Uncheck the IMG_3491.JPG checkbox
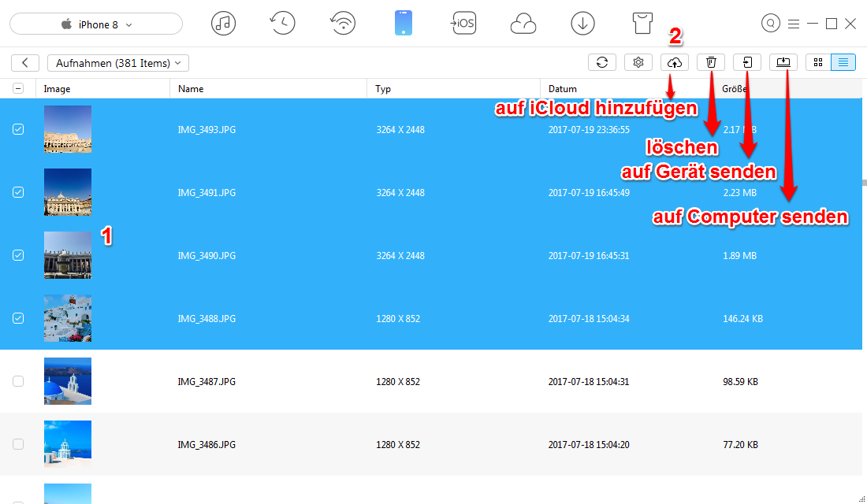Image resolution: width=867 pixels, height=504 pixels. (x=18, y=192)
